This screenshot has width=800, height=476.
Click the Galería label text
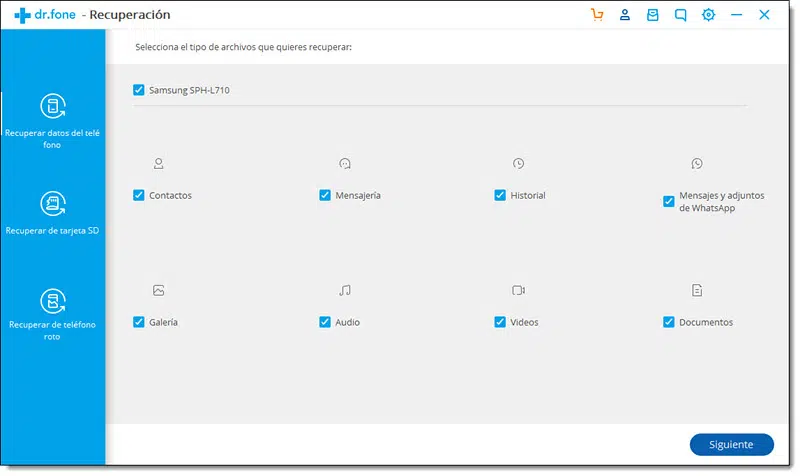coord(163,322)
